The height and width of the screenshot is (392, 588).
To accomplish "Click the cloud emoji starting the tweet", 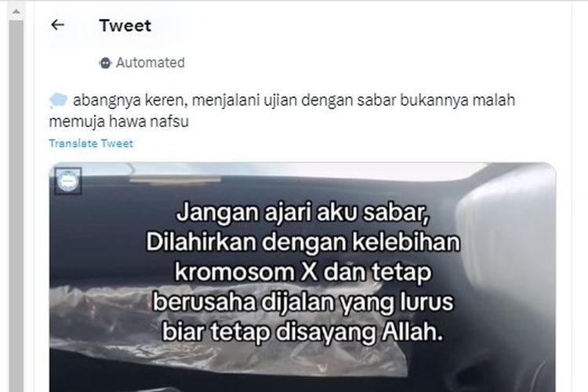I will 59,100.
